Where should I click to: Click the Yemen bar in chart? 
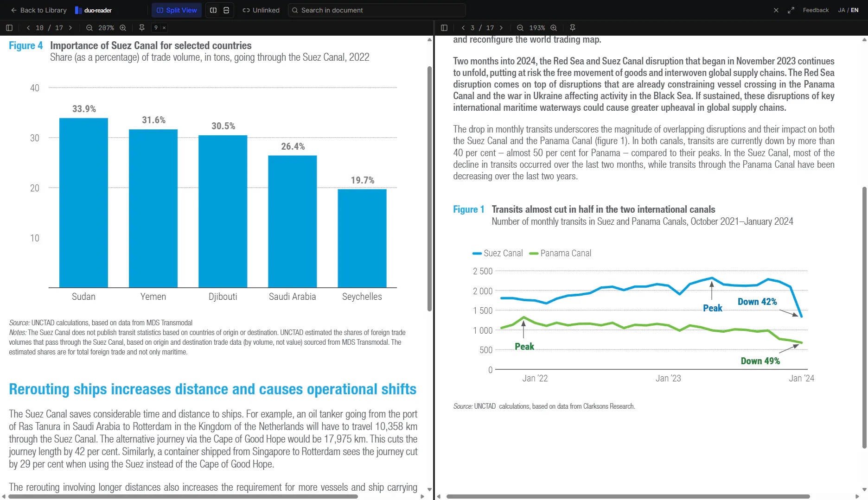pos(153,209)
